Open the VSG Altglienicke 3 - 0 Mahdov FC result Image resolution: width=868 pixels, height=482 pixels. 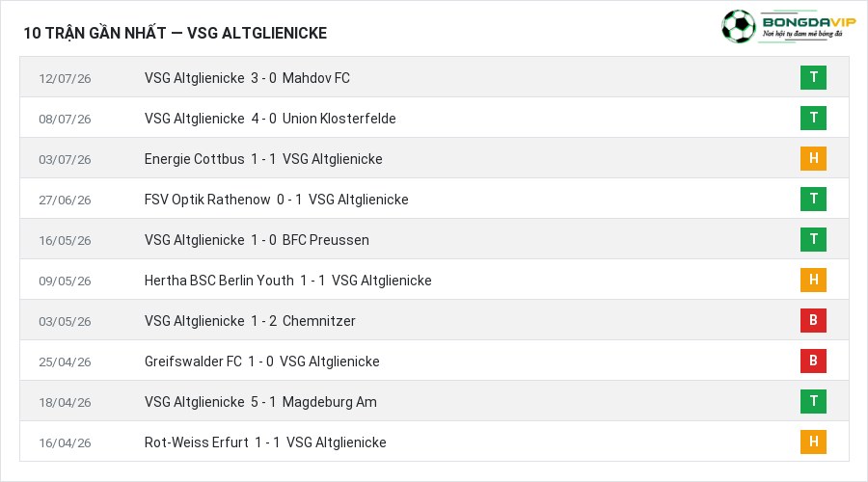click(x=247, y=78)
